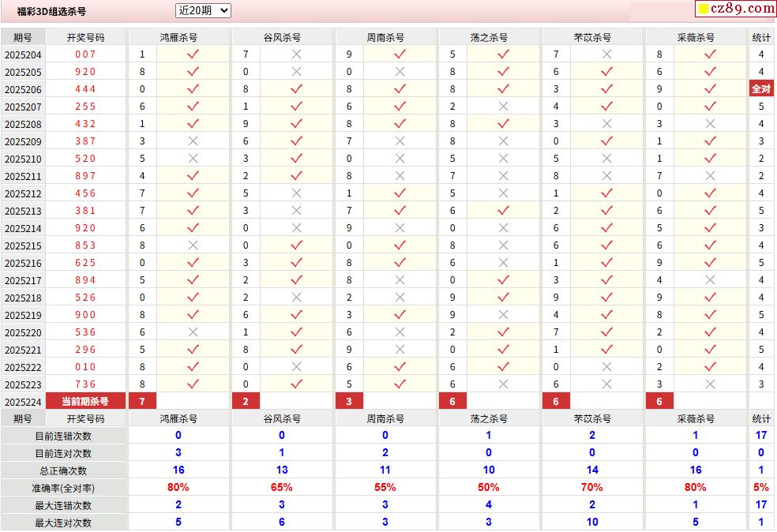Click the 55% accuracy value under 周南杀号
The height and width of the screenshot is (532, 777).
click(385, 488)
